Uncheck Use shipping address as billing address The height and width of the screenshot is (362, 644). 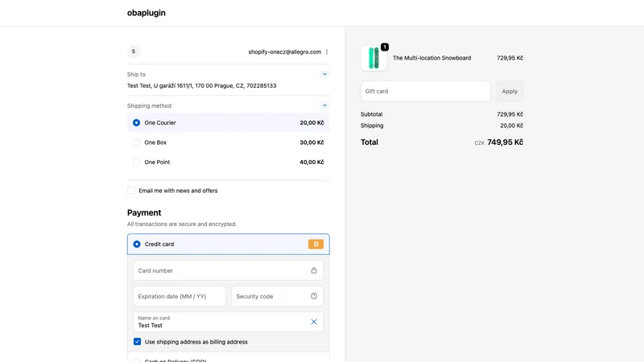coord(137,341)
